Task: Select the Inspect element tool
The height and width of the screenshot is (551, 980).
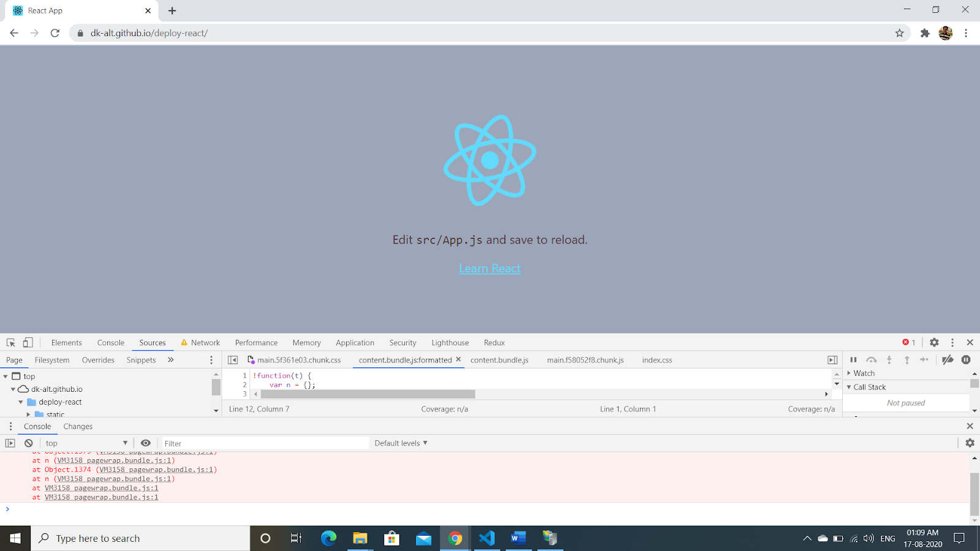Action: click(10, 342)
